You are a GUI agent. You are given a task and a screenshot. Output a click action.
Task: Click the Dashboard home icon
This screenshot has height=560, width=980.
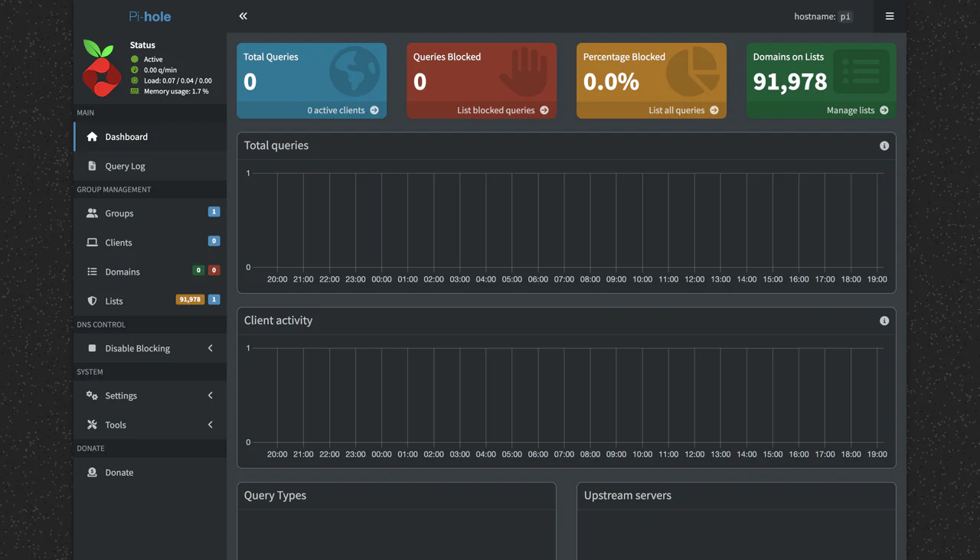pyautogui.click(x=92, y=137)
